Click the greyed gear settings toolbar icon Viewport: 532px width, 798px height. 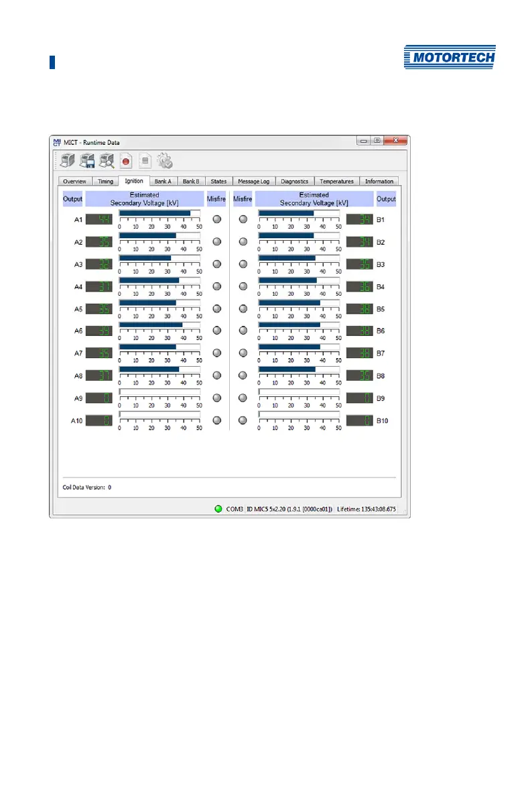tap(165, 161)
